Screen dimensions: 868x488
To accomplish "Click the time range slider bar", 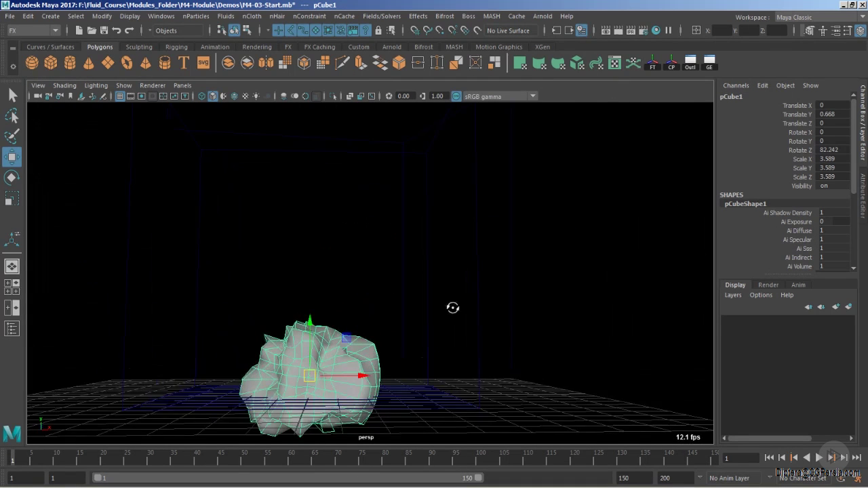I will coord(288,478).
